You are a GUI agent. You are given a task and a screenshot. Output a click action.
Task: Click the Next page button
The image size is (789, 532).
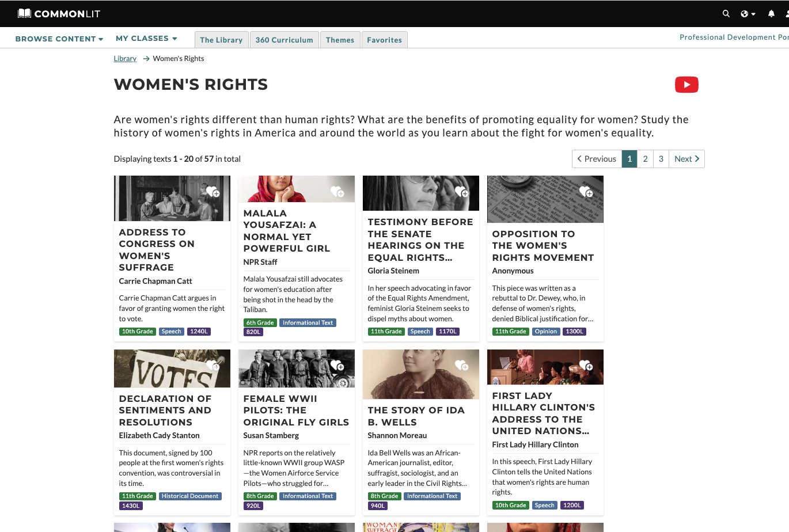(686, 159)
